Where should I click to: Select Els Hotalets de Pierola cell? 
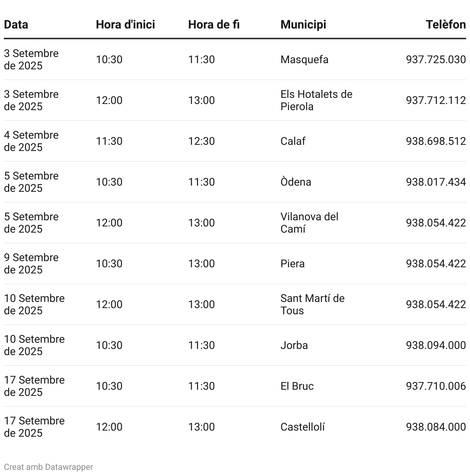tap(316, 100)
